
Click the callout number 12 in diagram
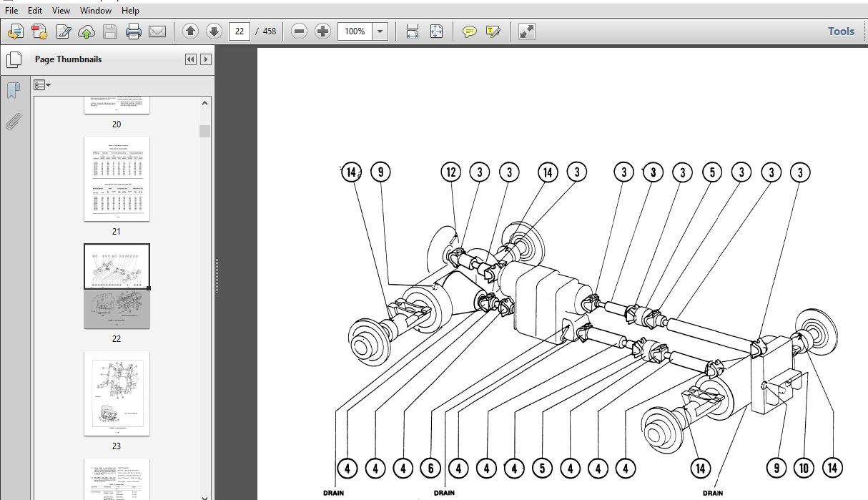coord(451,172)
